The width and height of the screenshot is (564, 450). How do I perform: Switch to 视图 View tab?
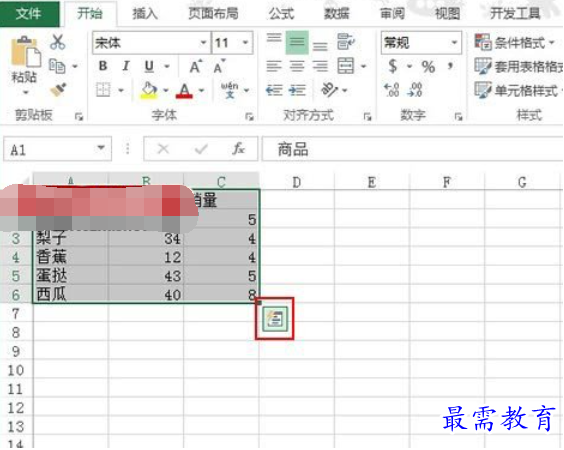click(x=447, y=14)
